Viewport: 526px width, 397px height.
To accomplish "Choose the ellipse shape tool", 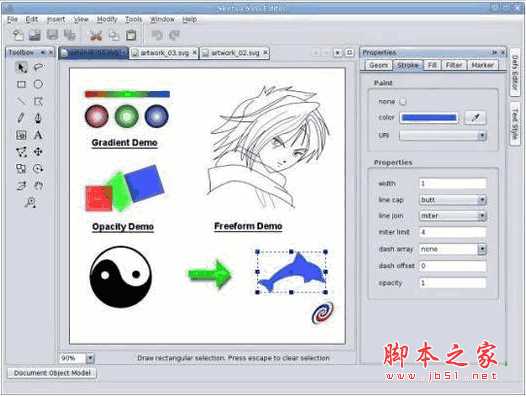I will (x=38, y=84).
